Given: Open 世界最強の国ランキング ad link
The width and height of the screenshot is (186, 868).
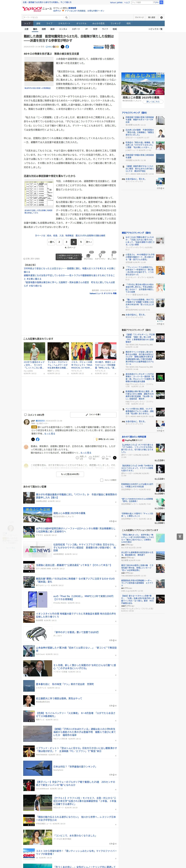Looking at the screenshot, I should [x=75, y=766].
